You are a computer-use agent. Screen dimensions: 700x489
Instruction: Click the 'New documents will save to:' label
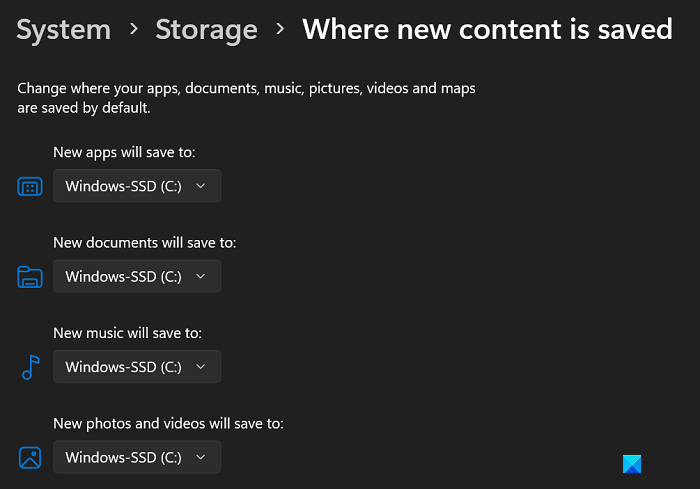click(144, 242)
